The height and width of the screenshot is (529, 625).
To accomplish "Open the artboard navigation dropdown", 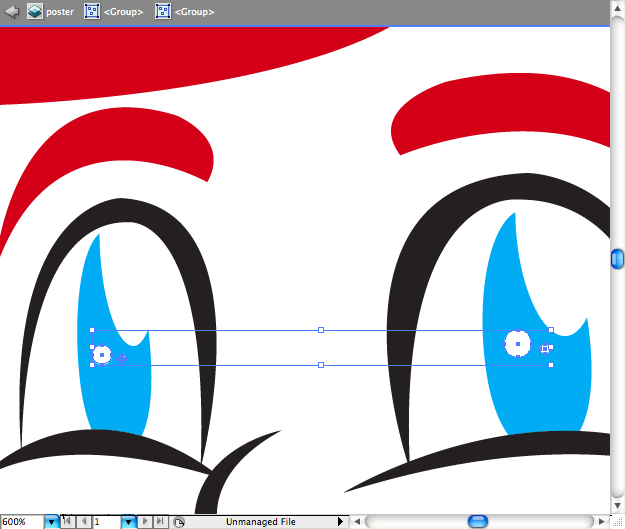I will (x=128, y=521).
